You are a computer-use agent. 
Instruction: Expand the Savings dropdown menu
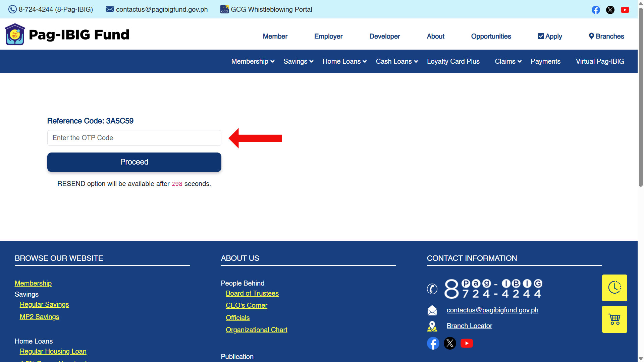point(299,61)
